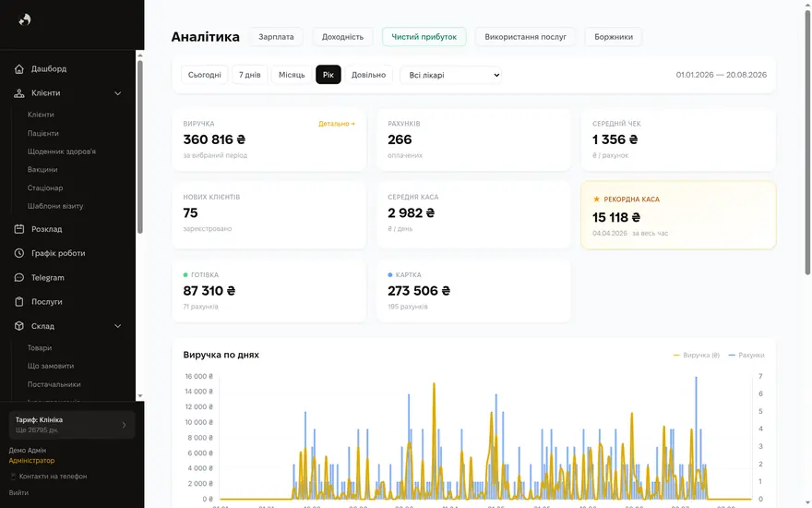Click the main page vertical scrollbar
The height and width of the screenshot is (508, 812).
coord(807,142)
